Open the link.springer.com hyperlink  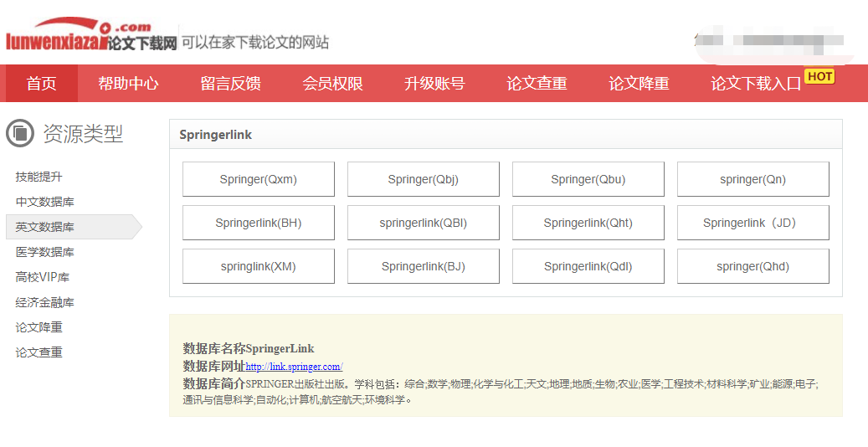294,367
